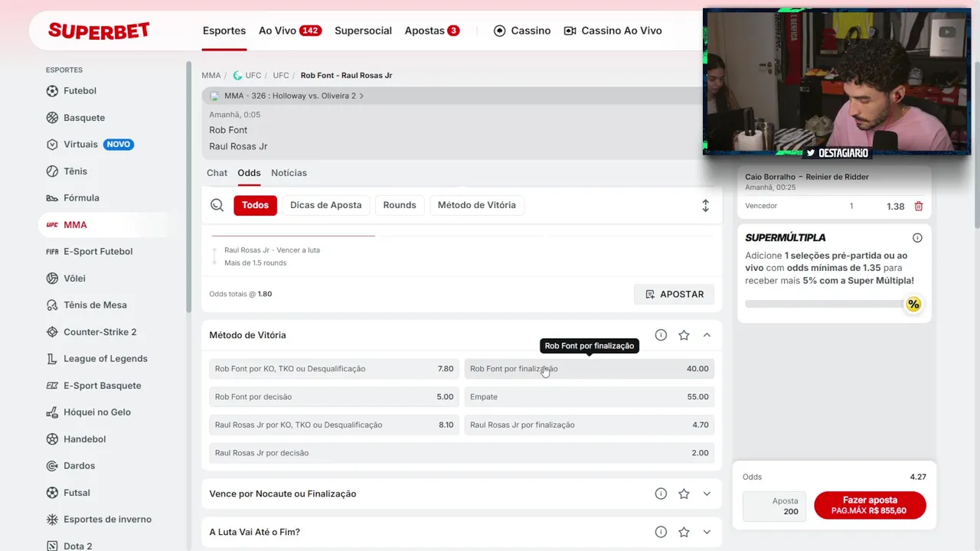The image size is (980, 551).
Task: Switch to the Notícias tab
Action: 289,173
